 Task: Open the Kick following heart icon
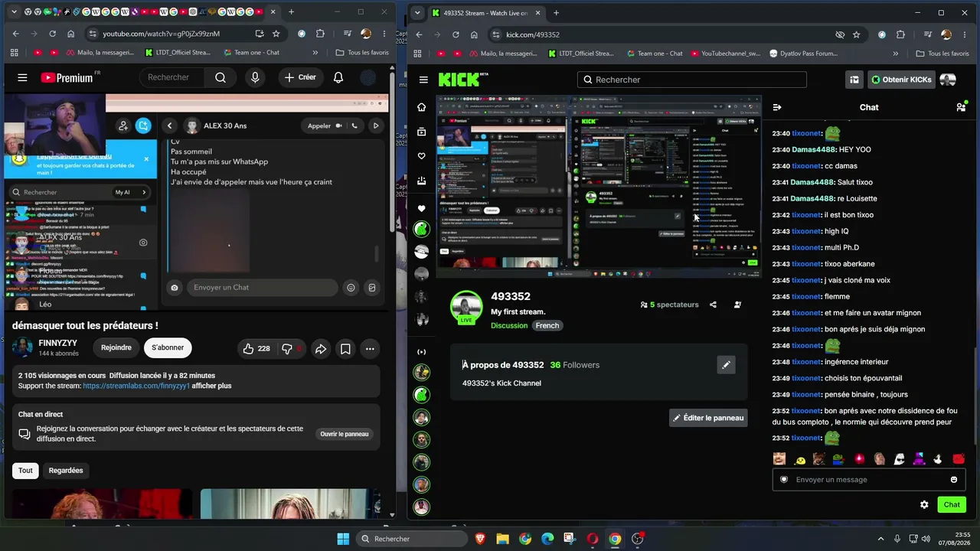click(x=421, y=156)
